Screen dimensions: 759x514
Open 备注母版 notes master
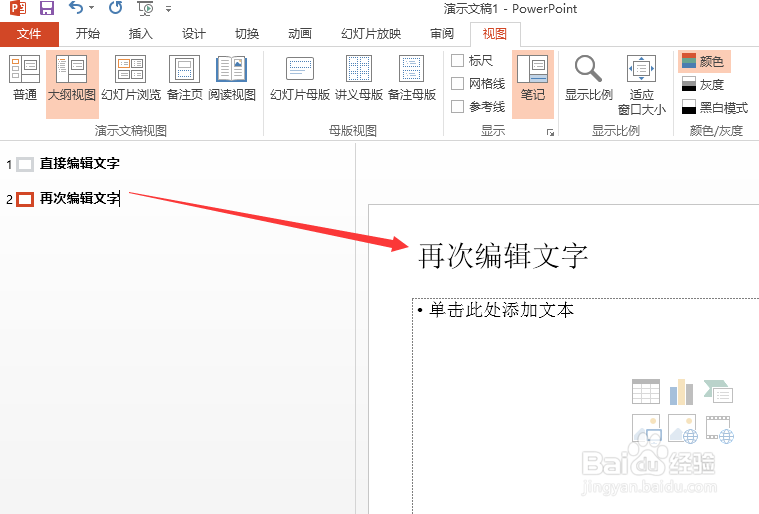(x=411, y=78)
